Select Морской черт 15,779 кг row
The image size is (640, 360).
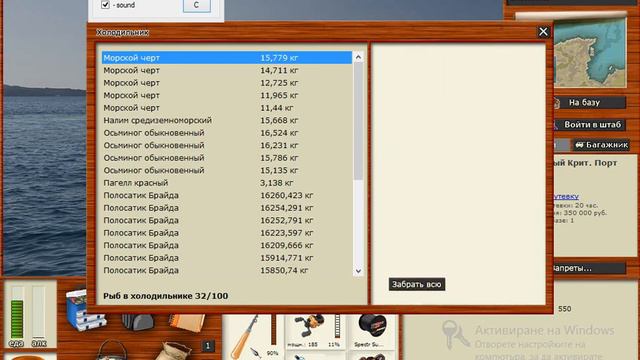[x=227, y=58]
